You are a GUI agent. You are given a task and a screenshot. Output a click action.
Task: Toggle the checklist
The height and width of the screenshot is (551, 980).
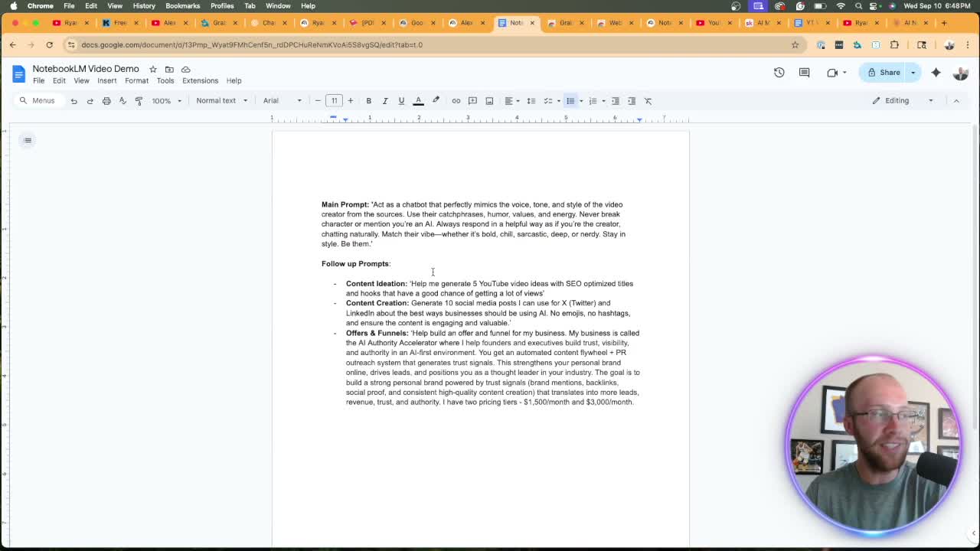548,101
